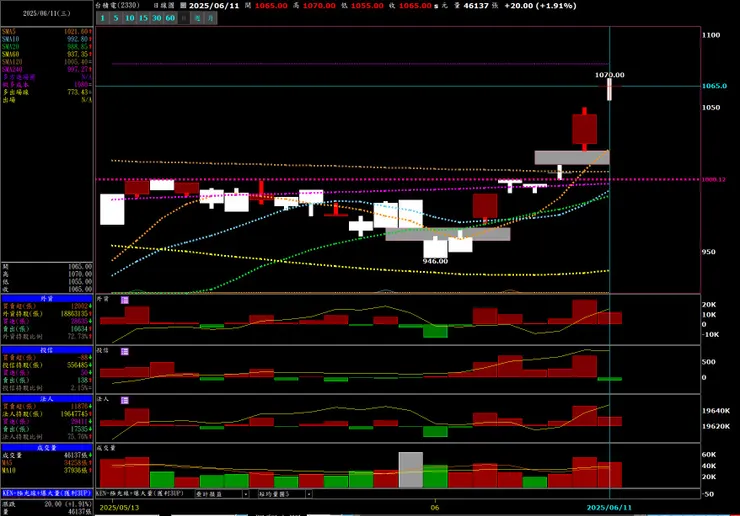Click the 1070.00 high price annotation

609,75
